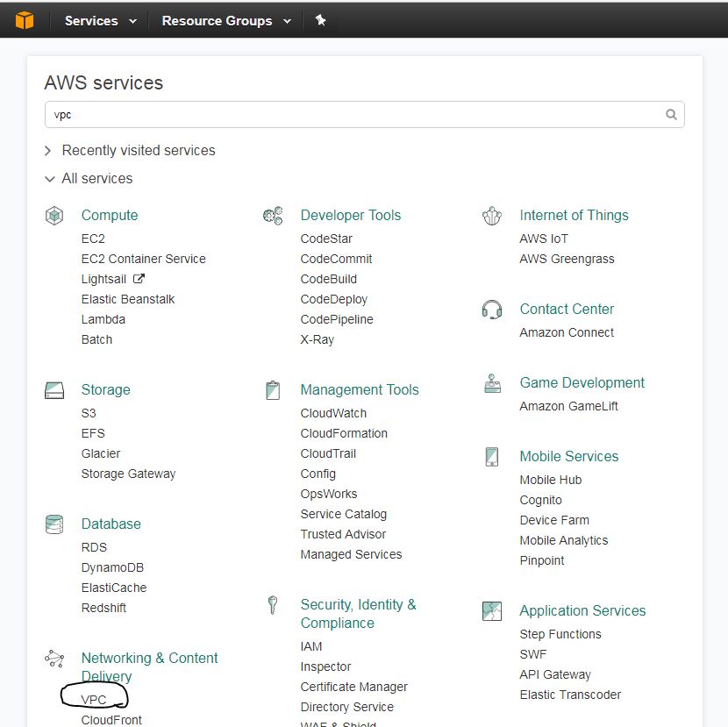Click the Application Services icon
Image resolution: width=728 pixels, height=727 pixels.
492,611
